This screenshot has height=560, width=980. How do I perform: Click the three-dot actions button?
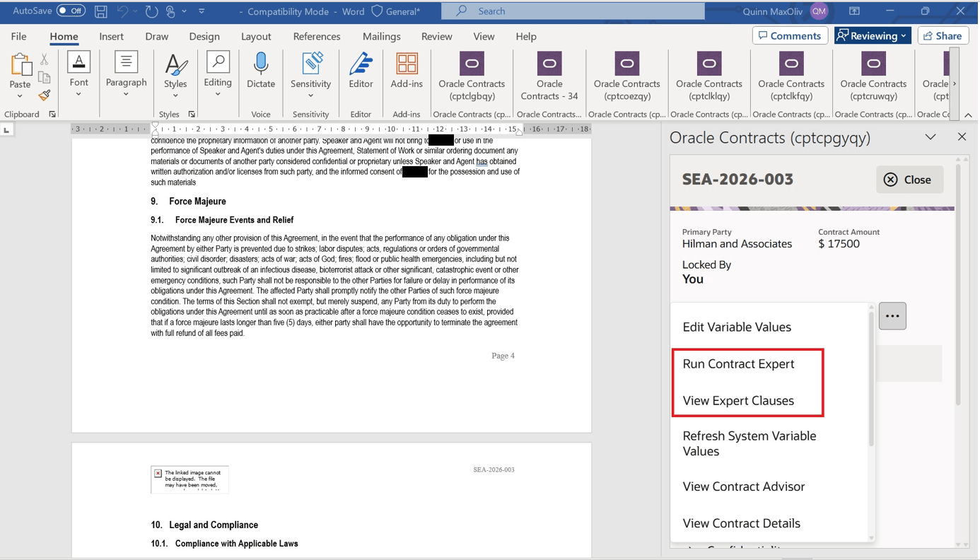[x=892, y=316]
